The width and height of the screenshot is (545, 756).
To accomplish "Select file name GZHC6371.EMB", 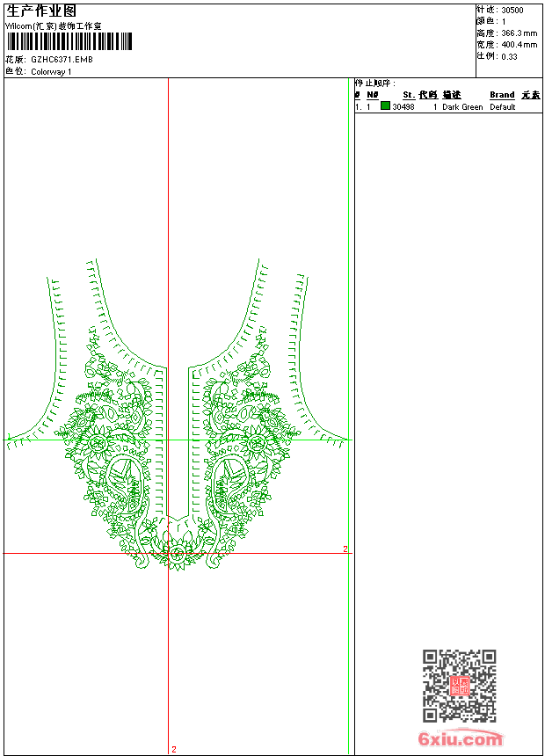I will [x=62, y=59].
